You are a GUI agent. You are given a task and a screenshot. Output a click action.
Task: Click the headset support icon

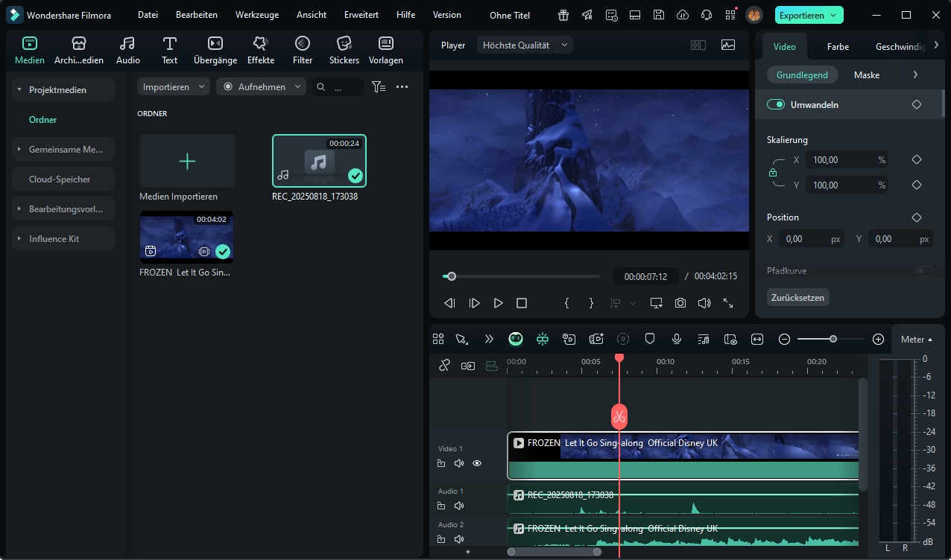[706, 15]
